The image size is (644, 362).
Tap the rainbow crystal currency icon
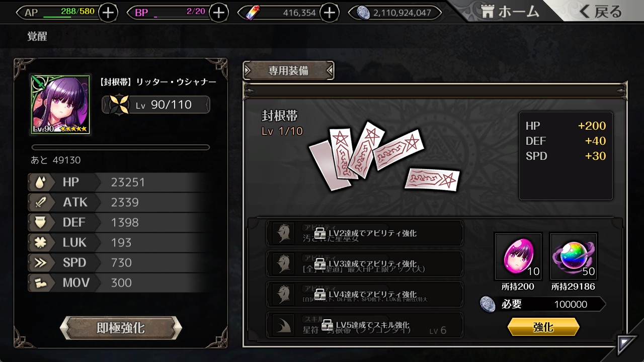[251, 13]
